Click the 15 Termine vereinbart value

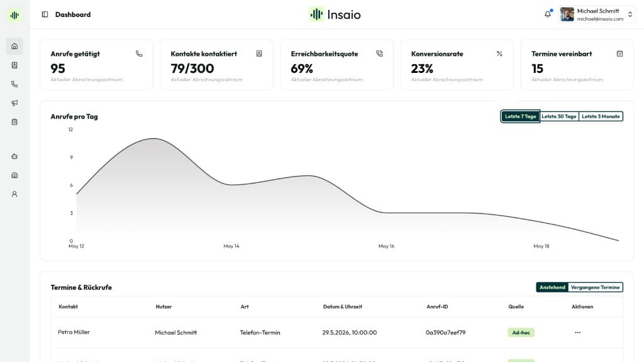click(x=537, y=69)
